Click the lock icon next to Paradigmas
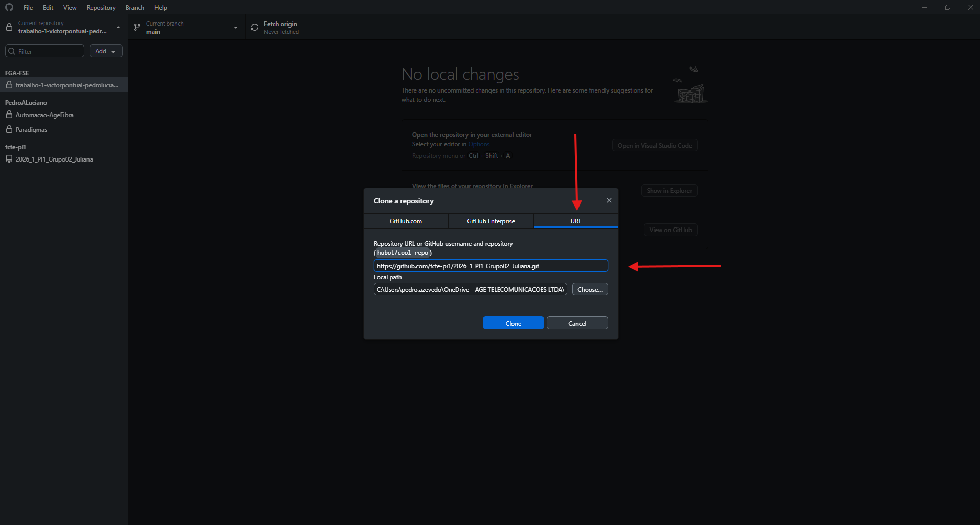This screenshot has height=525, width=980. [x=9, y=129]
